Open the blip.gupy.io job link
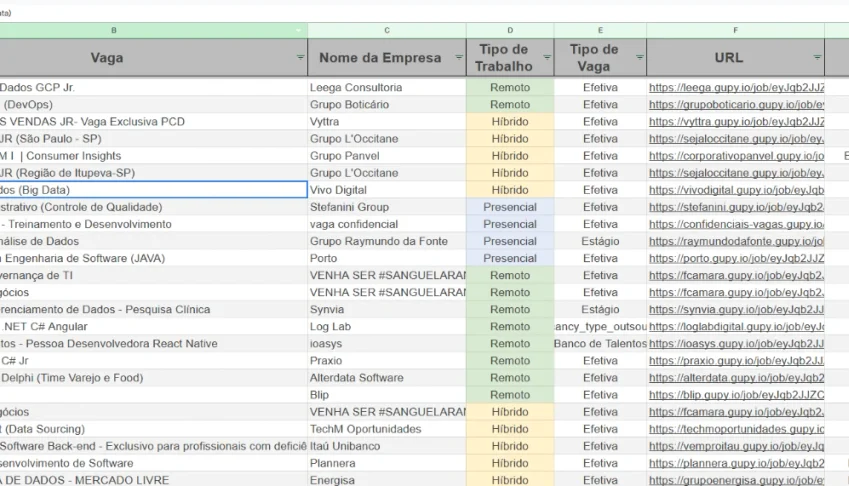The image size is (849, 486). click(736, 395)
